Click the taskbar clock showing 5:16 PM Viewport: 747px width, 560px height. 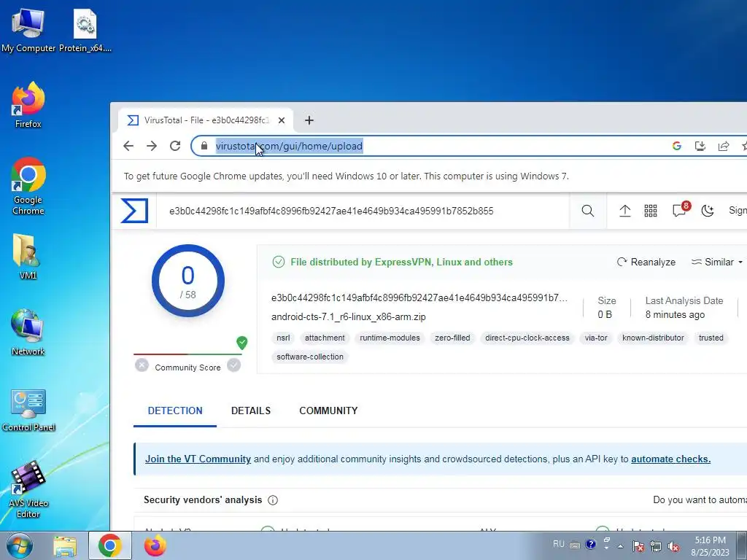711,546
